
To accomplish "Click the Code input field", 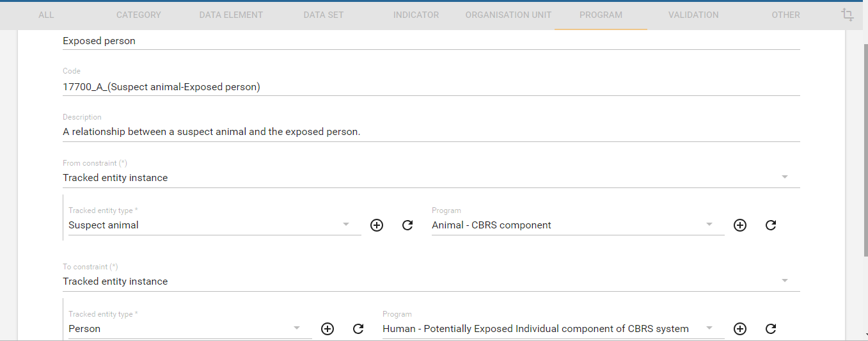I will 430,87.
